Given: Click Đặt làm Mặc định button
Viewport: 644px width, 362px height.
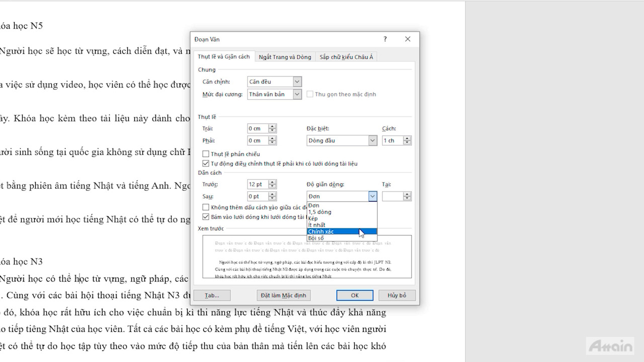Looking at the screenshot, I should pyautogui.click(x=283, y=295).
